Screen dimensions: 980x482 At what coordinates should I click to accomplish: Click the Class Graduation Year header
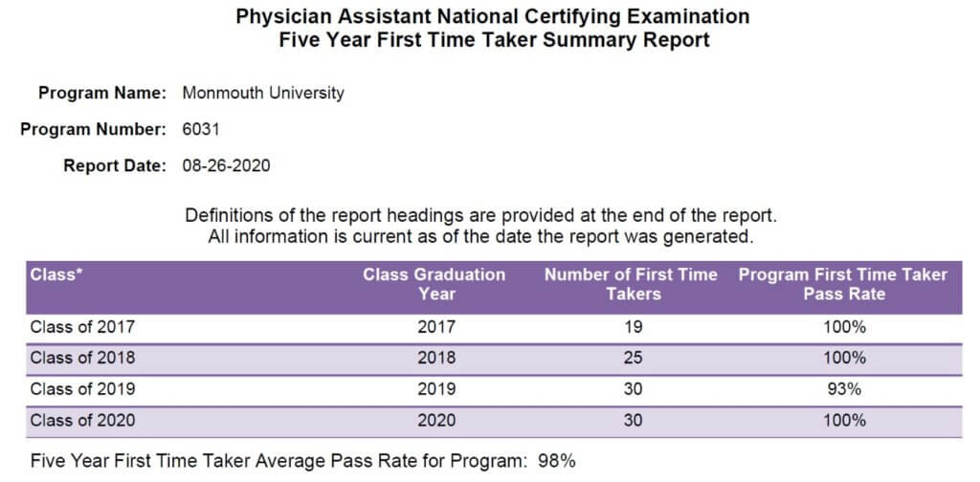click(x=434, y=284)
